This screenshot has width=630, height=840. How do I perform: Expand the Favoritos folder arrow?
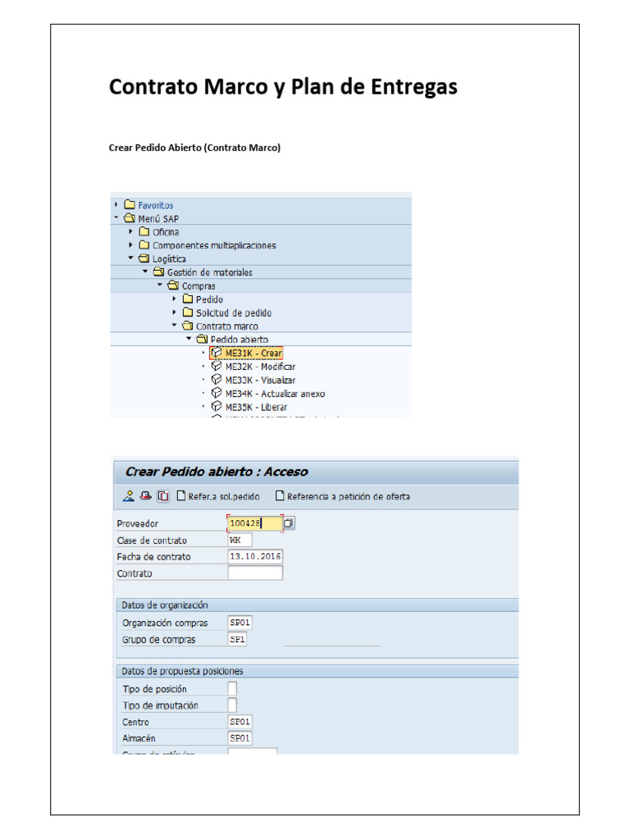(x=116, y=204)
